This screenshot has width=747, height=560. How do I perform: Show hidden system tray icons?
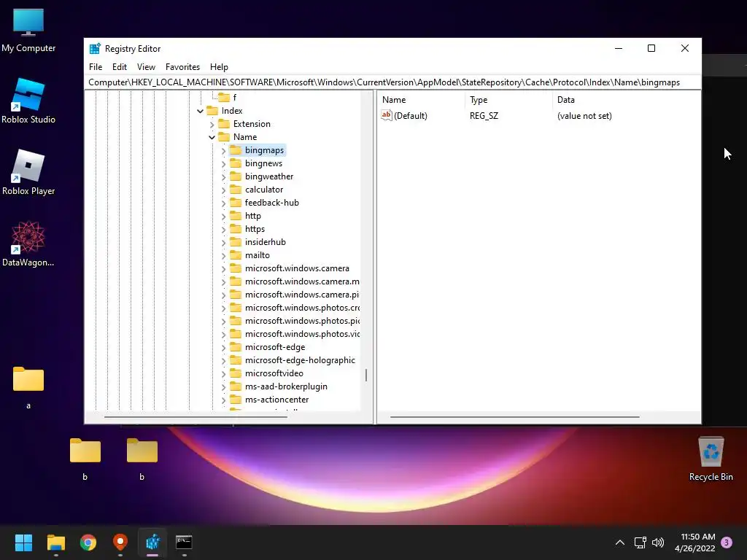(x=620, y=542)
